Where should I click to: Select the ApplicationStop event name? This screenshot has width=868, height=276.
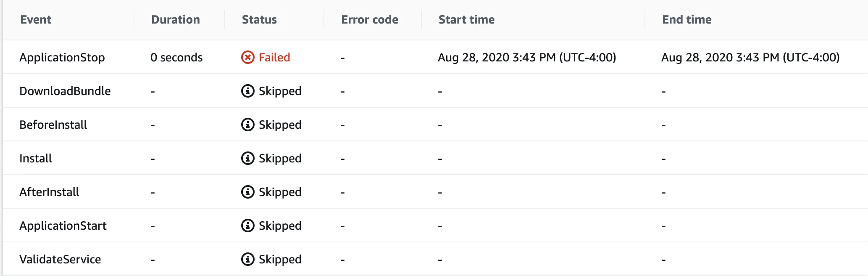(x=62, y=58)
